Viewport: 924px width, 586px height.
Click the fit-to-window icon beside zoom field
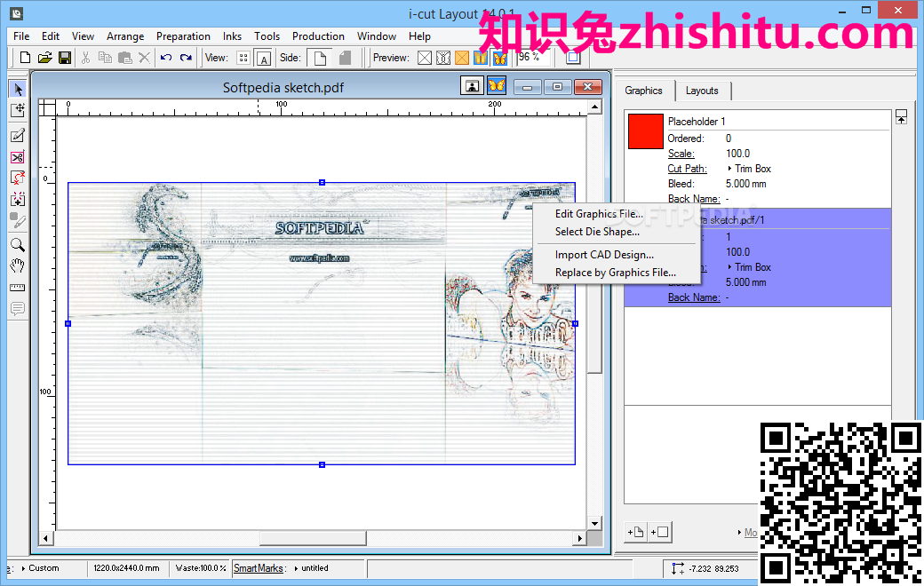573,57
